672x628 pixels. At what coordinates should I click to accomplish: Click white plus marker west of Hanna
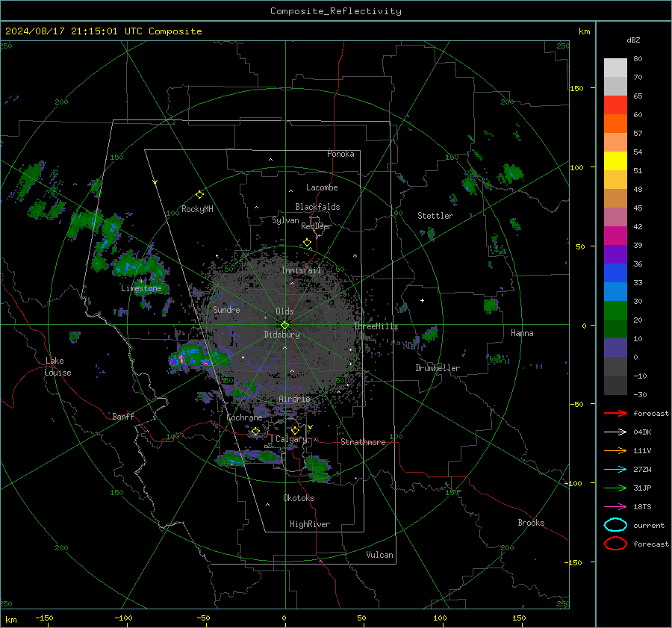point(422,300)
